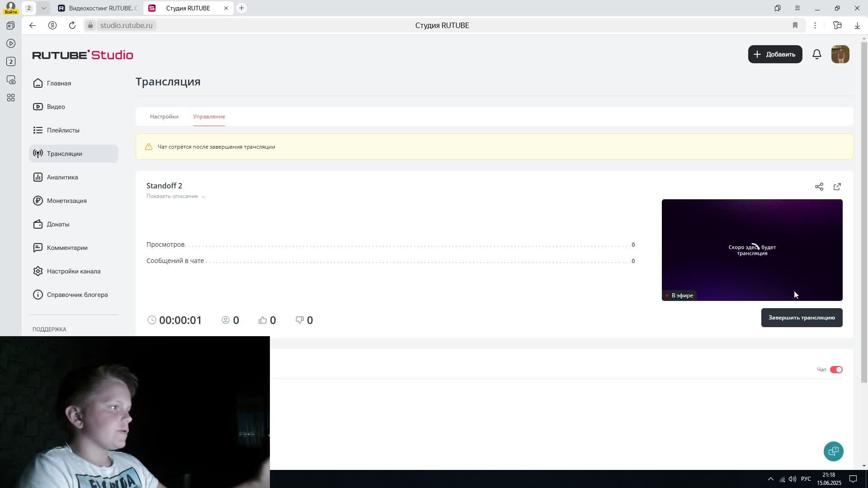This screenshot has width=868, height=488.
Task: Open tab list dropdown arrow
Action: pos(43,8)
